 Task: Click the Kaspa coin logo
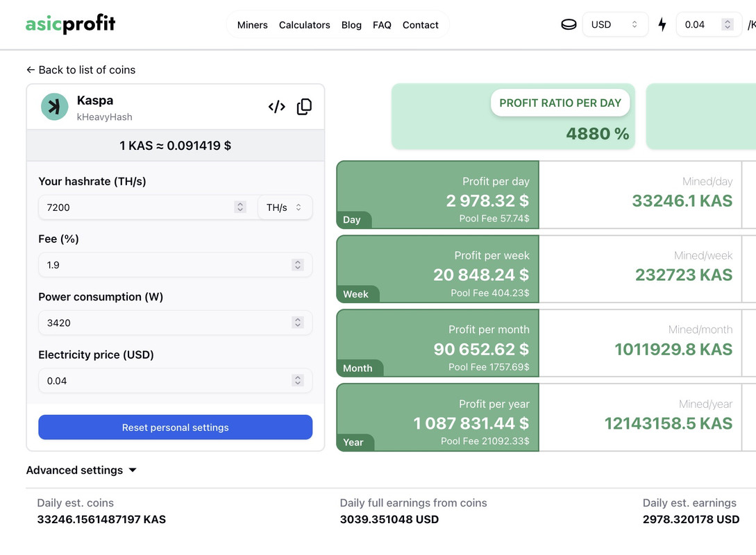coord(54,106)
